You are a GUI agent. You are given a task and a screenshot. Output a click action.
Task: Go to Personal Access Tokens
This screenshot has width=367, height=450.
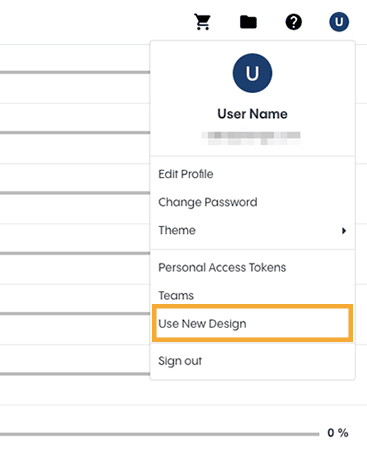pyautogui.click(x=222, y=268)
